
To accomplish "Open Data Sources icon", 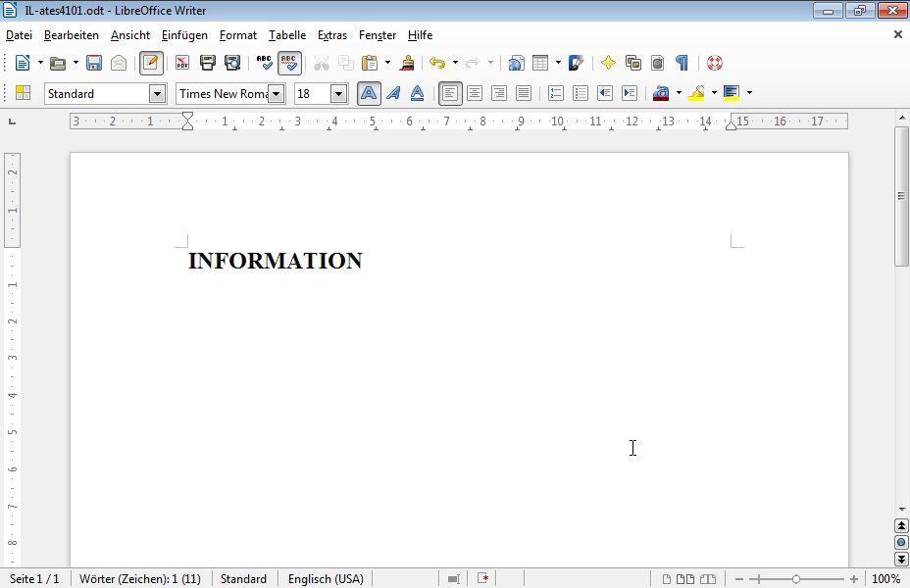I will click(658, 63).
